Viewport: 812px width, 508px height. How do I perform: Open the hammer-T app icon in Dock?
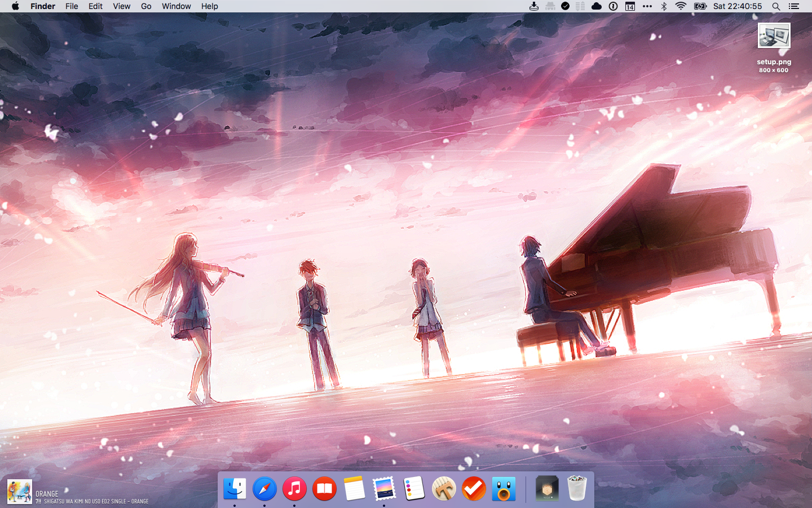[444, 488]
